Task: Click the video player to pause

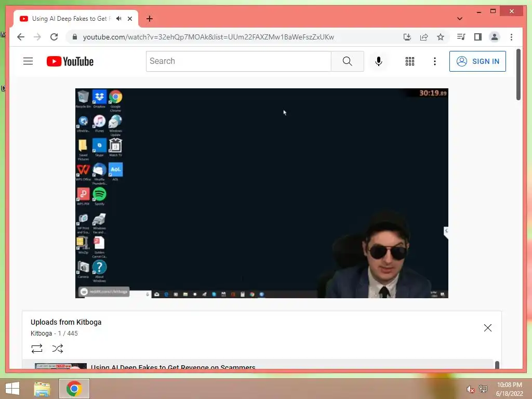Action: coord(262,193)
